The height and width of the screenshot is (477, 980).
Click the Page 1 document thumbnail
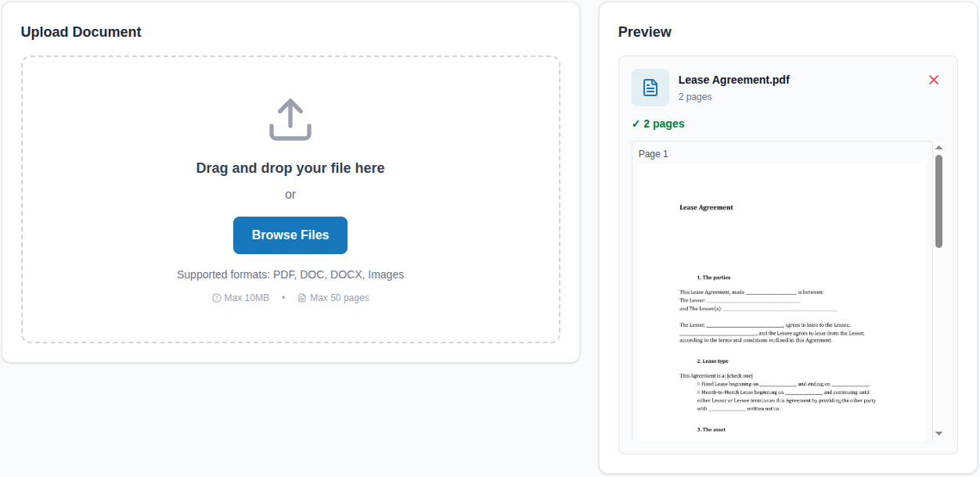[783, 302]
